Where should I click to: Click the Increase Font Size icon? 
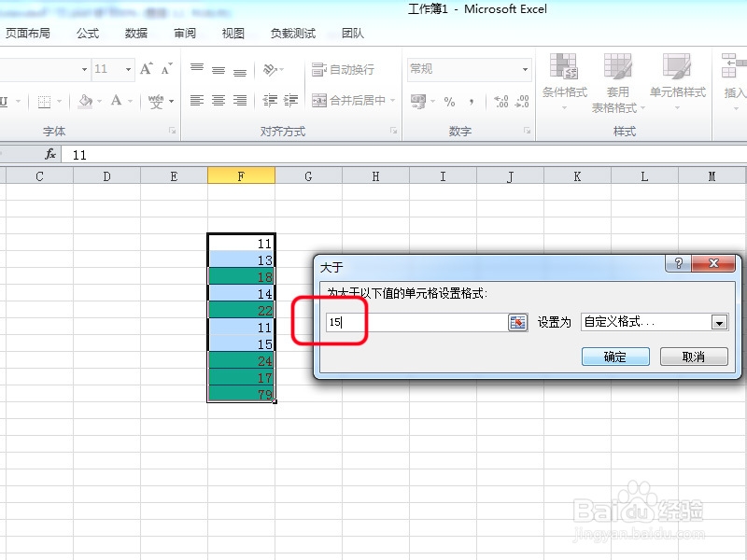click(x=146, y=69)
